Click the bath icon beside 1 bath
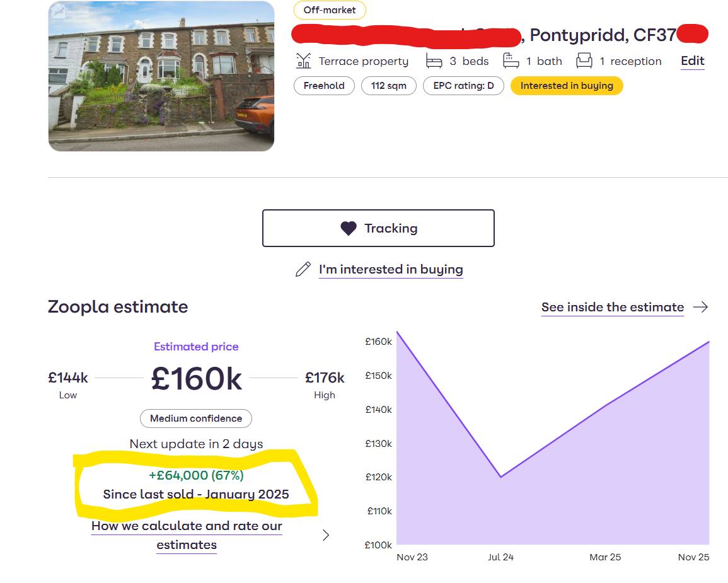Viewport: 728px width, 583px height. pyautogui.click(x=511, y=61)
